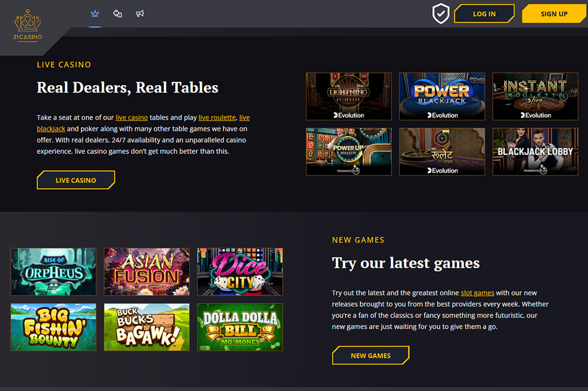Click the LOG IN button

click(x=484, y=14)
